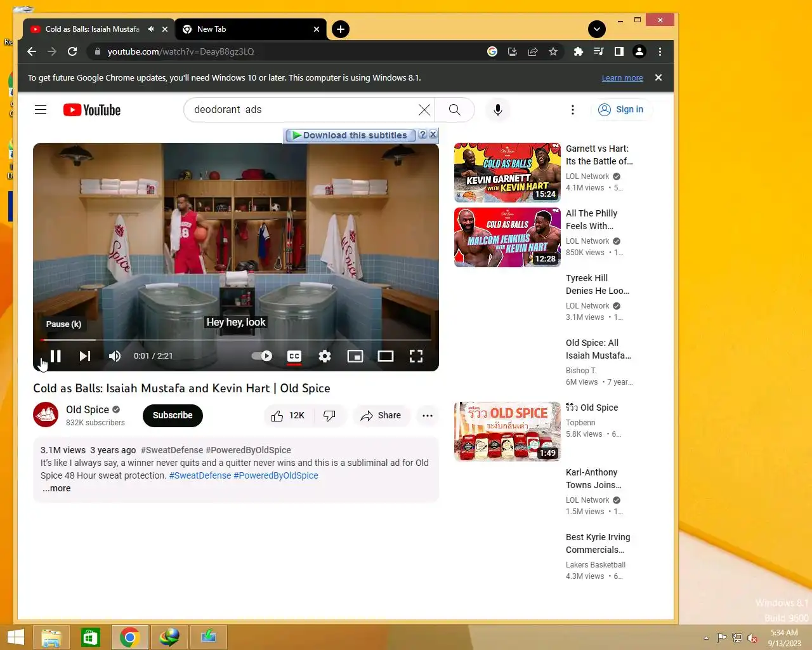Search by voice using the microphone

[498, 110]
